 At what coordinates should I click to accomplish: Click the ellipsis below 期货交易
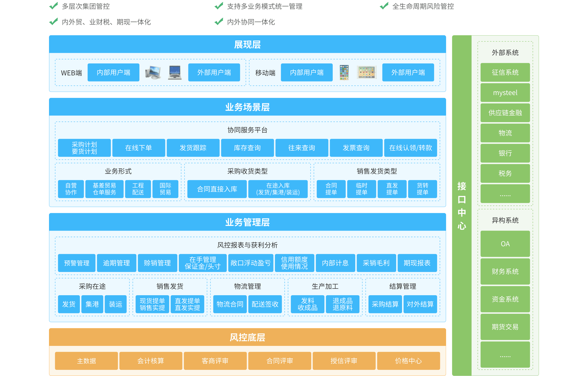tap(505, 356)
